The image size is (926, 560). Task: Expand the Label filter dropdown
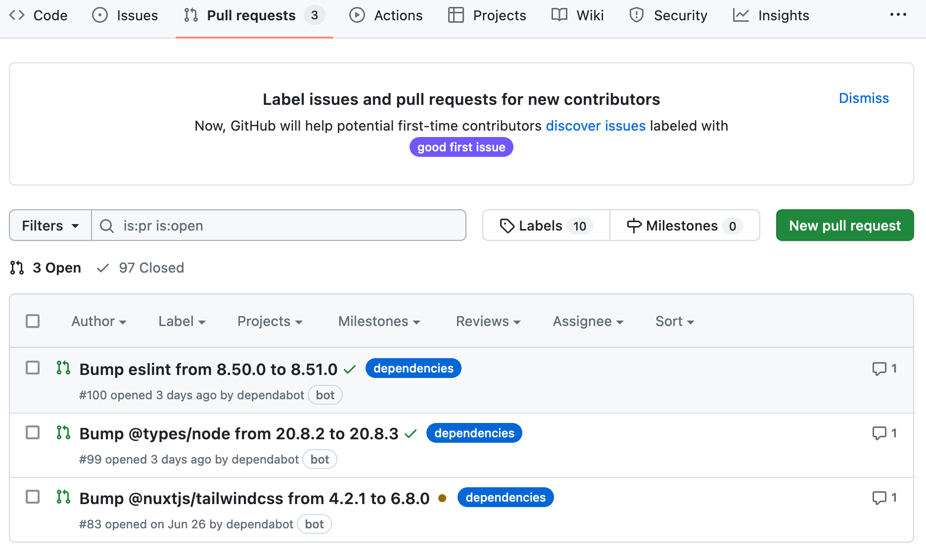coord(182,322)
